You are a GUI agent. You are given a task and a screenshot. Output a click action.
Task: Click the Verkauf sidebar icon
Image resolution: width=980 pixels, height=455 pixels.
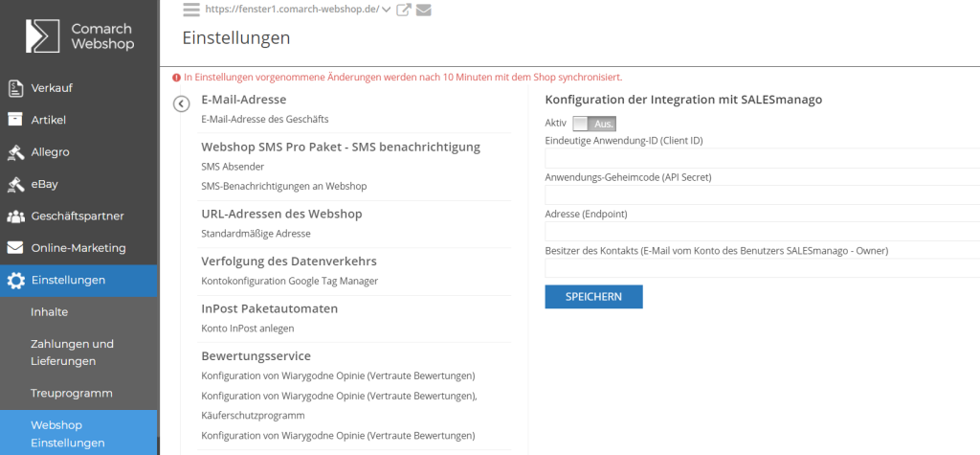point(15,88)
